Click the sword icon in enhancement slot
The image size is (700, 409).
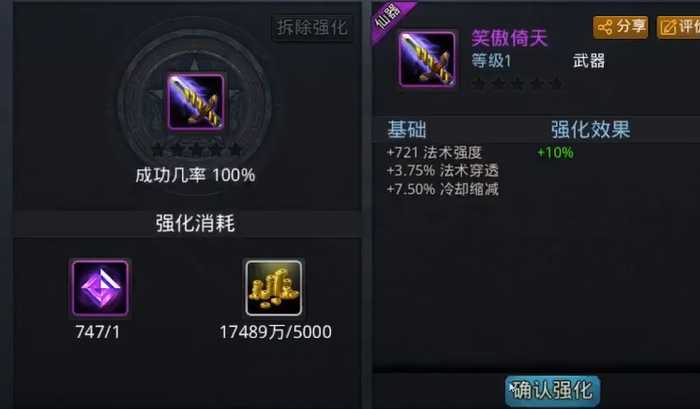[196, 102]
